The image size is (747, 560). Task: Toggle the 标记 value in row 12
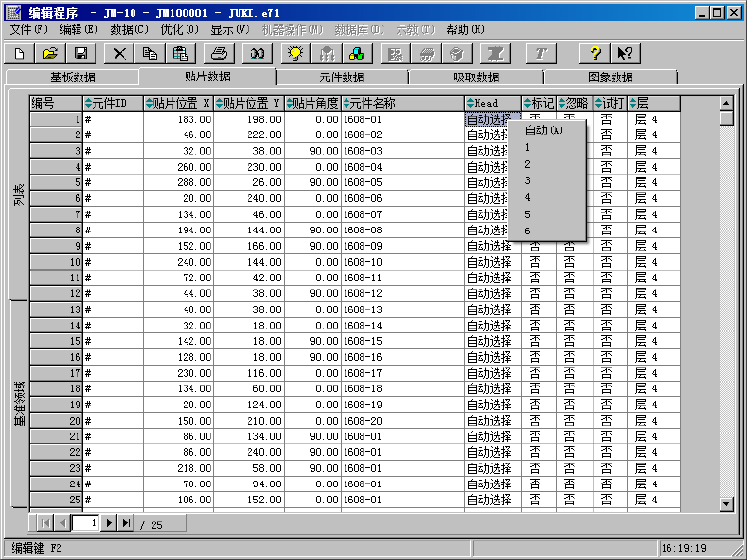point(539,293)
